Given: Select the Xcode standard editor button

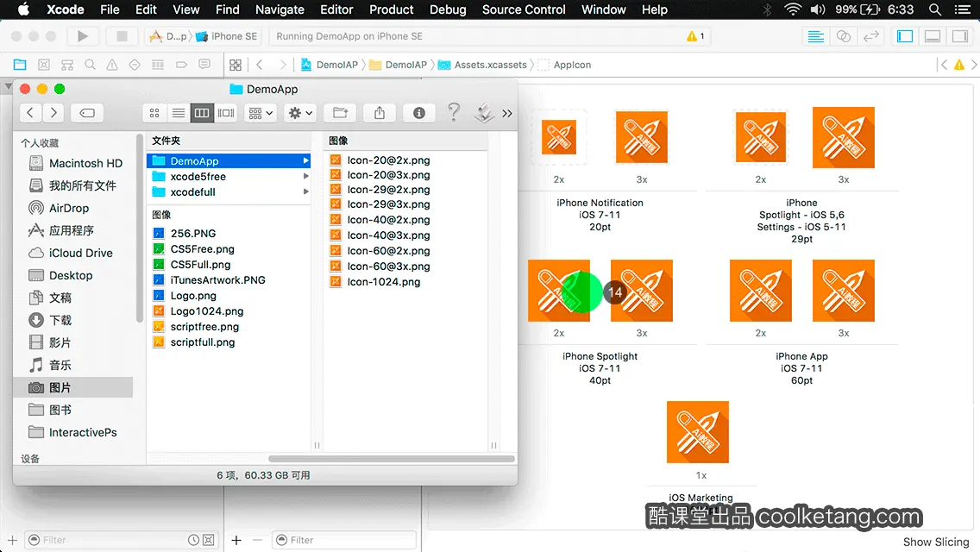Looking at the screenshot, I should (815, 36).
